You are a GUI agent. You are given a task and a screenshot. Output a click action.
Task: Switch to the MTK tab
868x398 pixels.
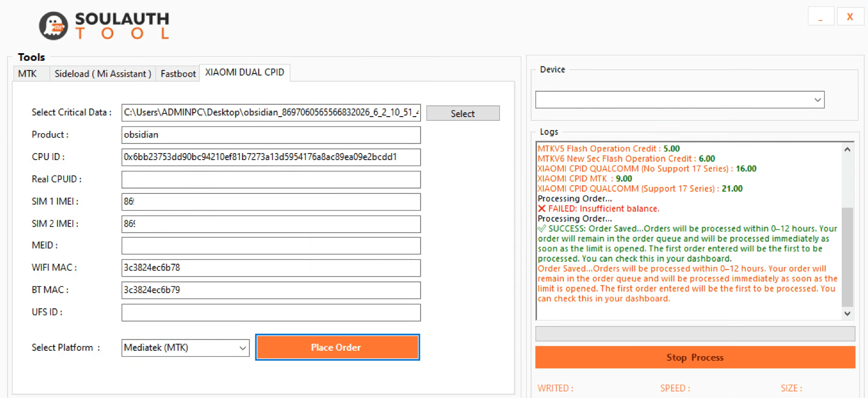click(x=31, y=74)
